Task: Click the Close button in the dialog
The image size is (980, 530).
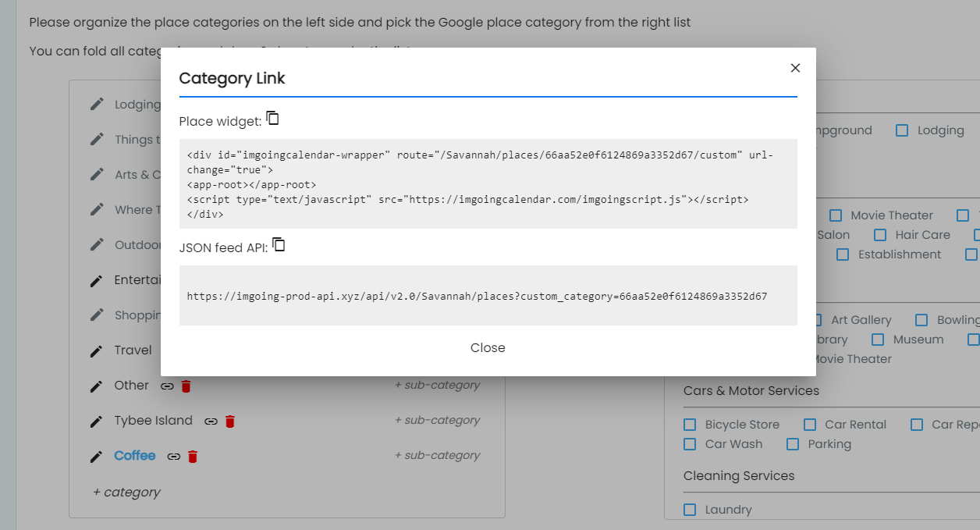Action: [488, 347]
